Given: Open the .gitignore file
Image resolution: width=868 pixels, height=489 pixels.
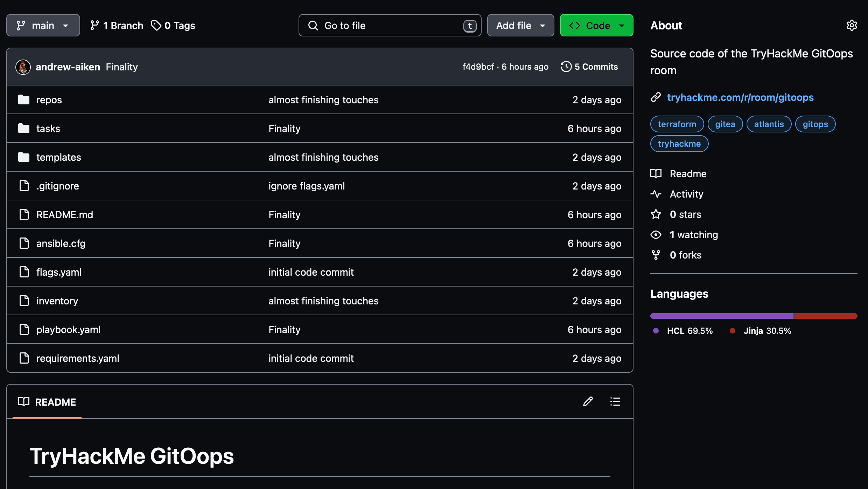Looking at the screenshot, I should (x=58, y=186).
